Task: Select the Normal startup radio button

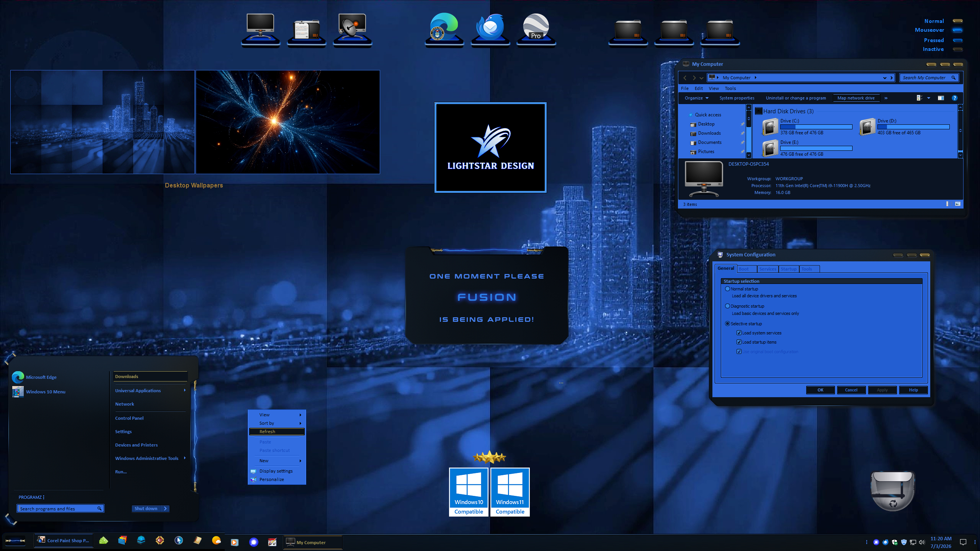Action: [x=727, y=289]
